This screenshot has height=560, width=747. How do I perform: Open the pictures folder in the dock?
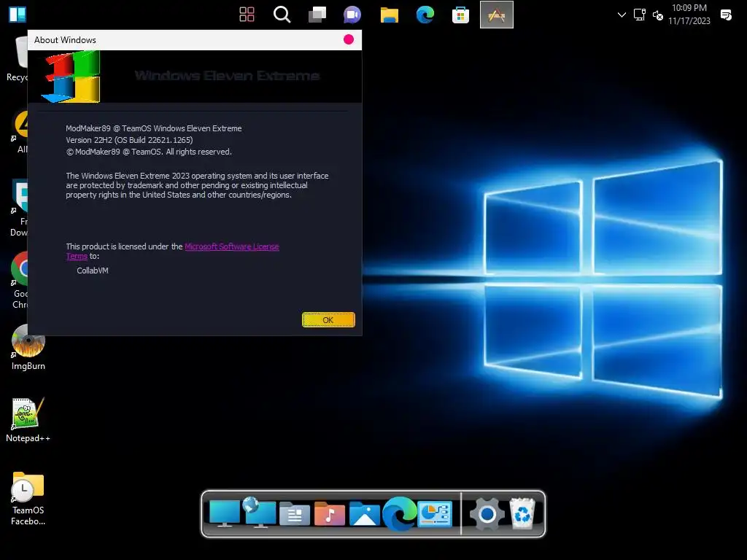click(x=365, y=514)
